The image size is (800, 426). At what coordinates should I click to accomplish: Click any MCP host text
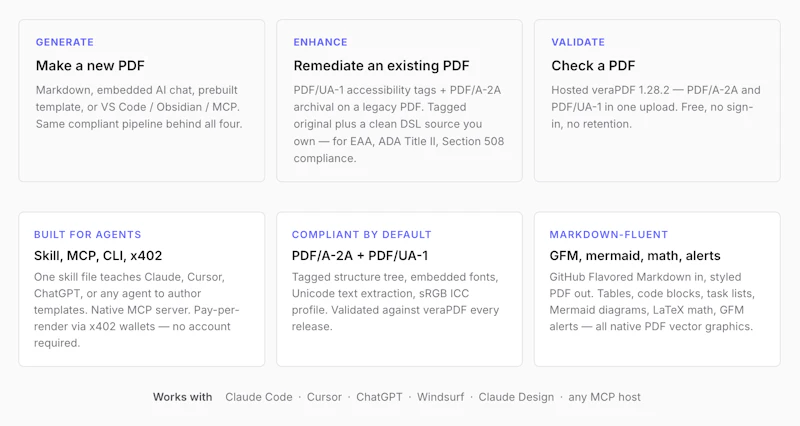click(605, 397)
